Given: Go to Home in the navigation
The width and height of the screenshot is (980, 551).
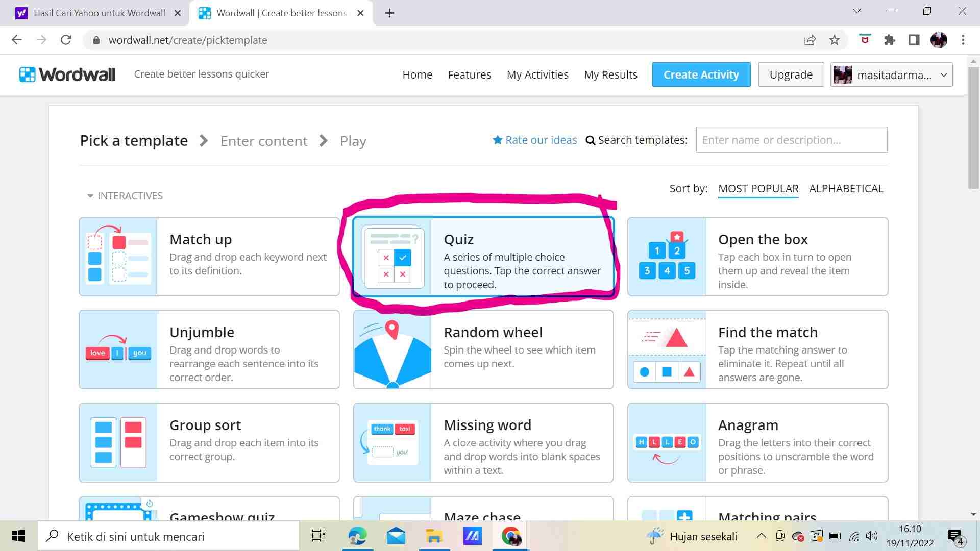Looking at the screenshot, I should [417, 74].
